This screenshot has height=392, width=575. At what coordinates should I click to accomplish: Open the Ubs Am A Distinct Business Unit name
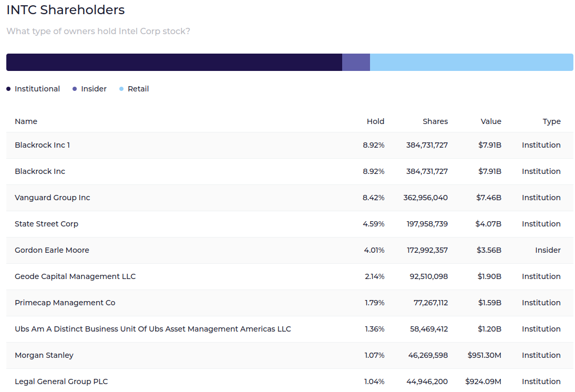pyautogui.click(x=153, y=329)
